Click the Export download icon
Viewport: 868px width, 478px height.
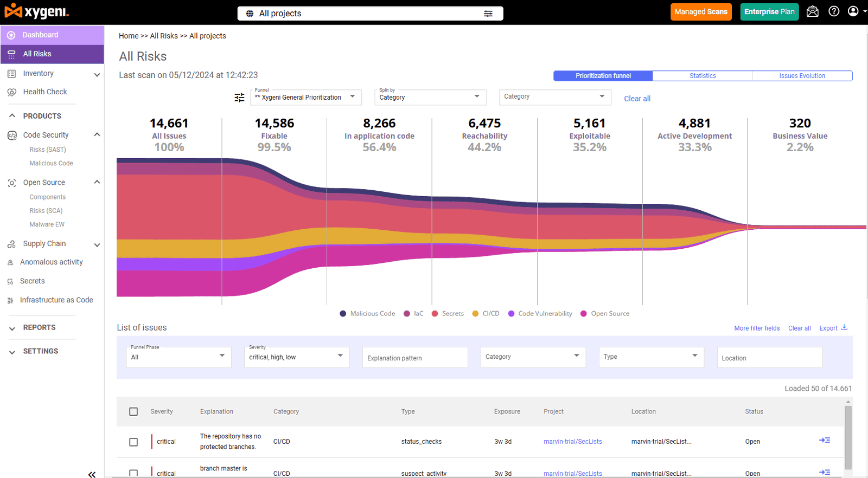[x=844, y=327]
